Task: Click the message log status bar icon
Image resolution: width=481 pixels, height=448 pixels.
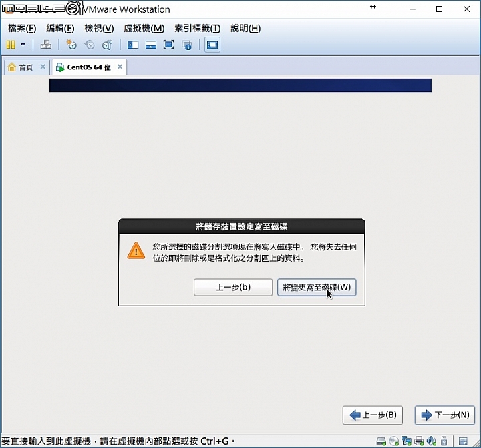Action: [463, 441]
